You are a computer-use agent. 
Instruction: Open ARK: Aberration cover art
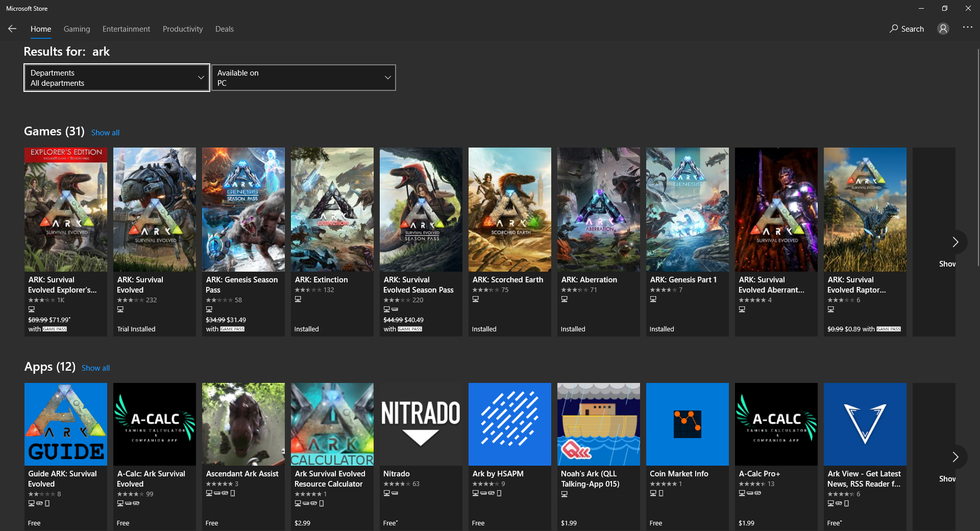599,210
